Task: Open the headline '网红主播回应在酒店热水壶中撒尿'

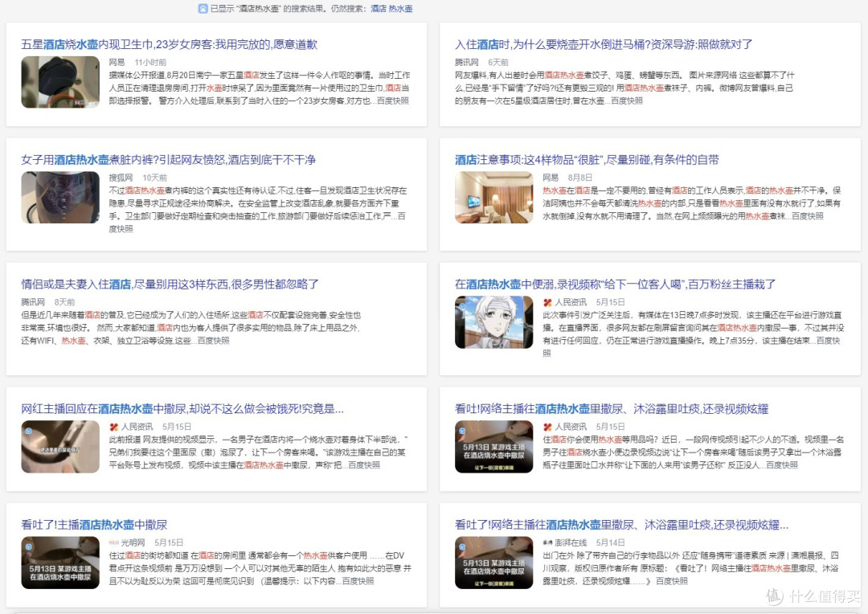Action: point(182,409)
